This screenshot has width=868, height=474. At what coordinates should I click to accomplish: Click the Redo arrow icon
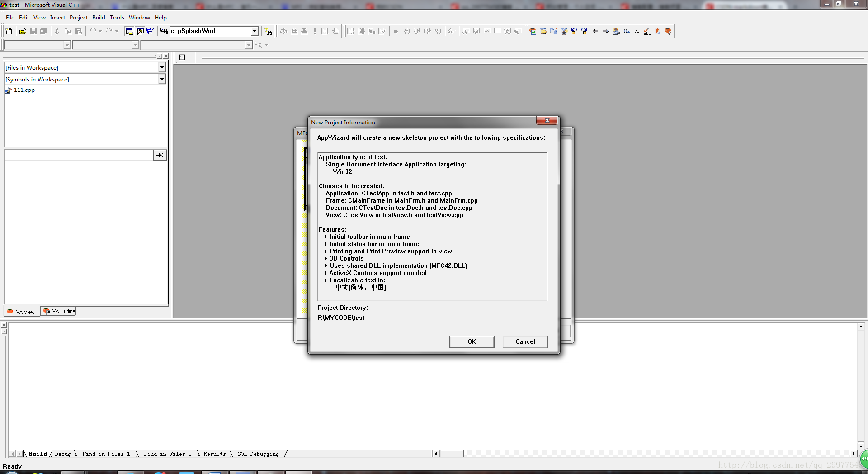(109, 31)
